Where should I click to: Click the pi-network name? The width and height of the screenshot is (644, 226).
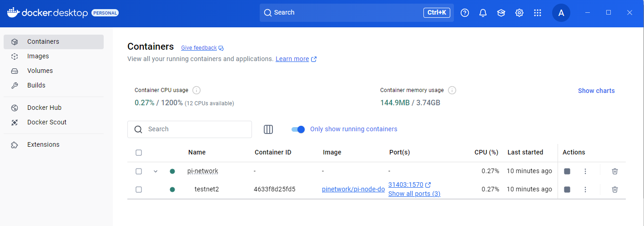[203, 171]
